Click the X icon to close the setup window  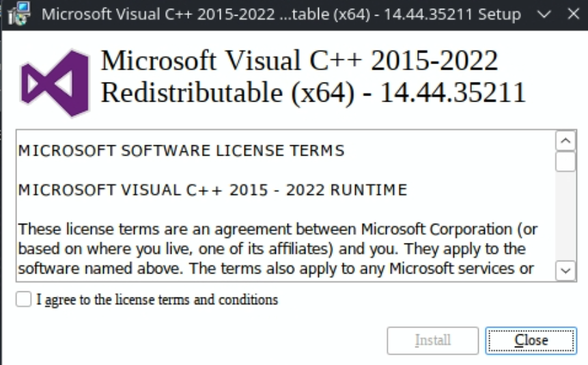coord(573,14)
